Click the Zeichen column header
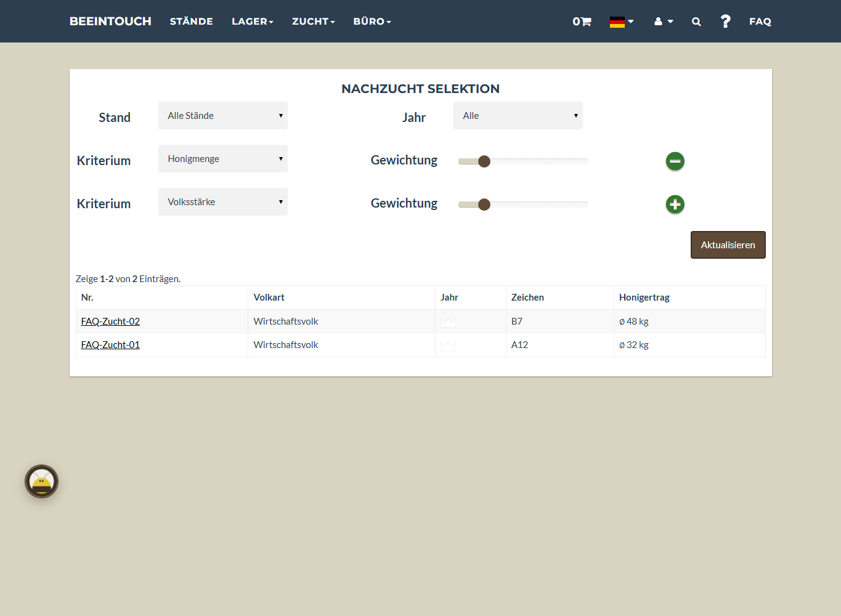The image size is (841, 616). tap(527, 298)
